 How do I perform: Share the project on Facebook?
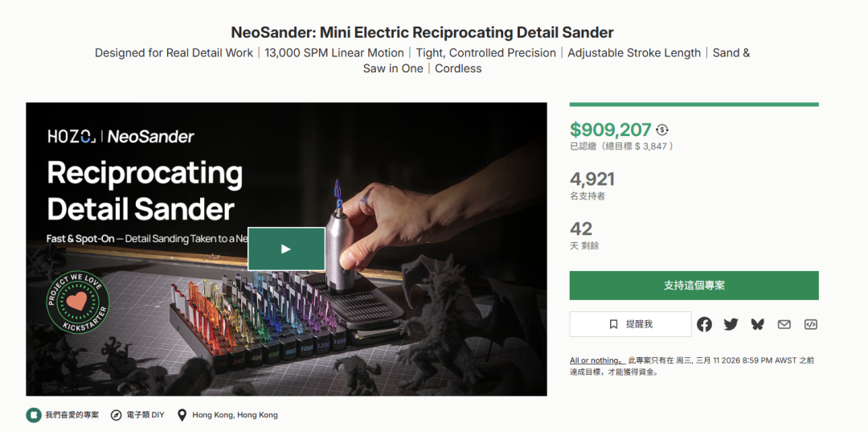click(704, 324)
